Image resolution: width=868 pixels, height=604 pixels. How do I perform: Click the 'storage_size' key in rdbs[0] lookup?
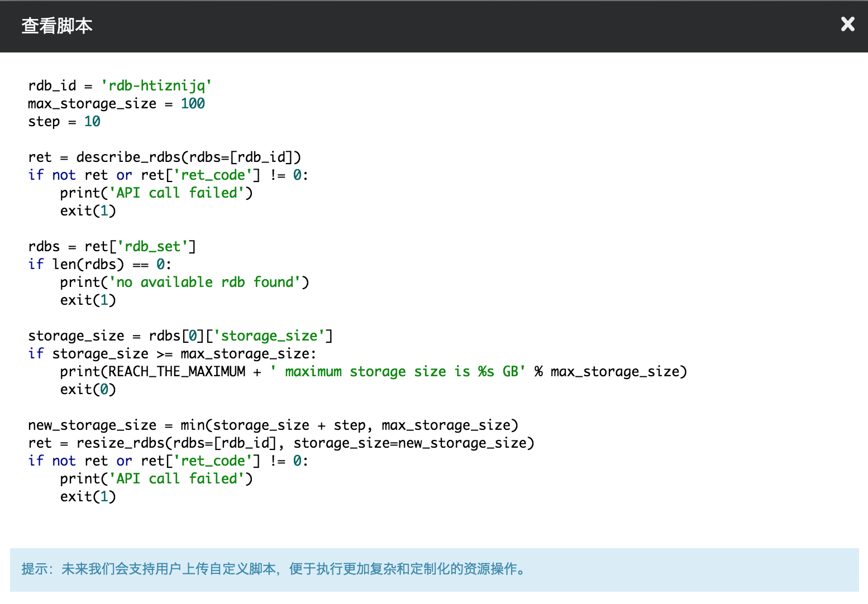[269, 335]
